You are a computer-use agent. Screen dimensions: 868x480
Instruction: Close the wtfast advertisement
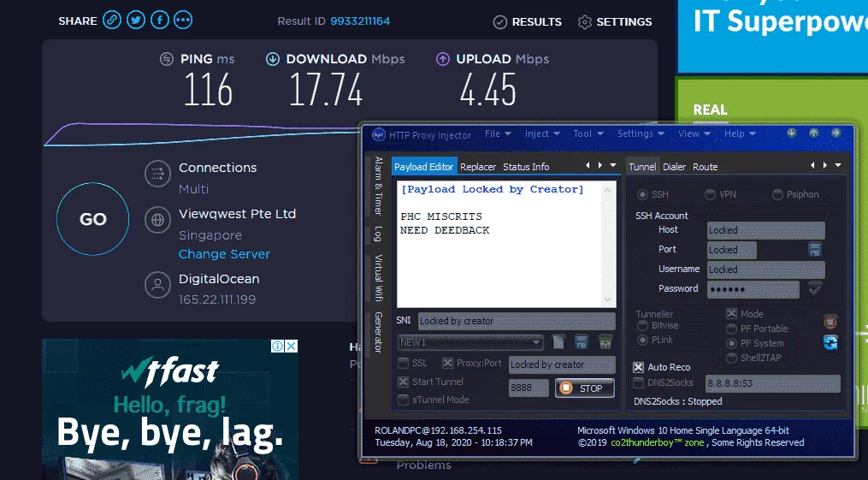tap(291, 346)
